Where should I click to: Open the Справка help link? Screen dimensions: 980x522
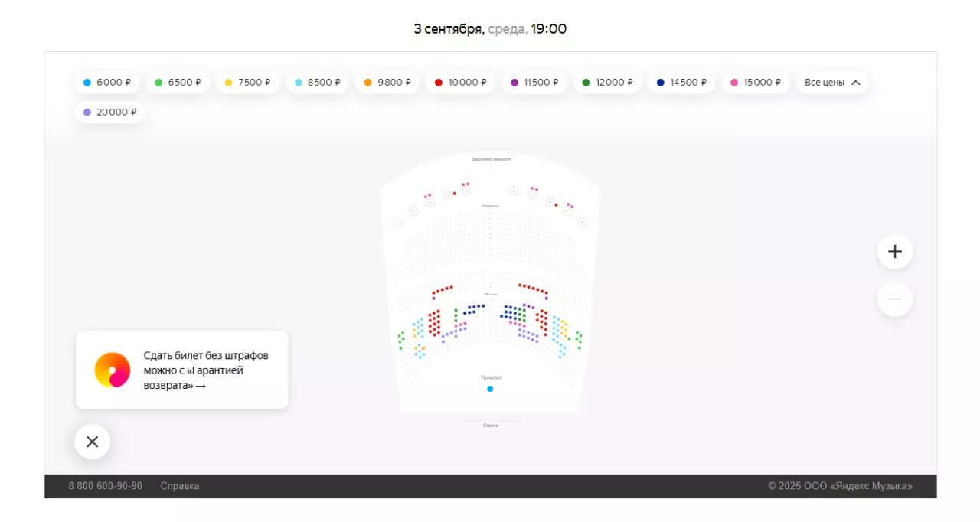[180, 486]
